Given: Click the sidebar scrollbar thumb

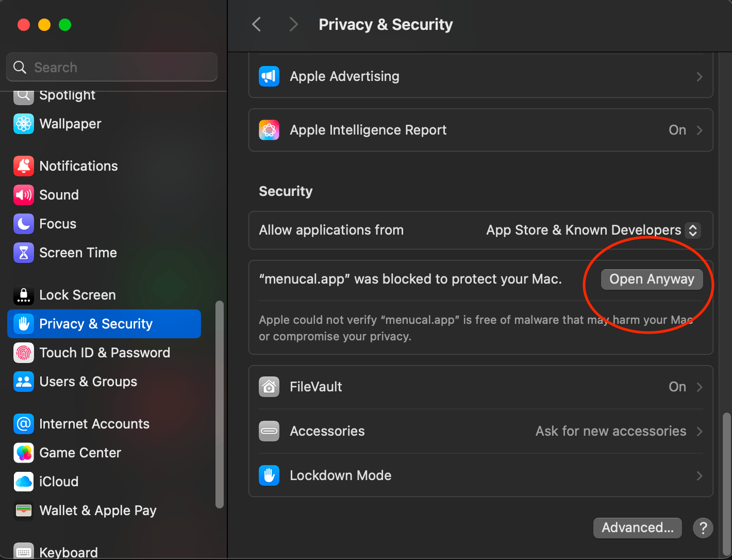Looking at the screenshot, I should 220,404.
